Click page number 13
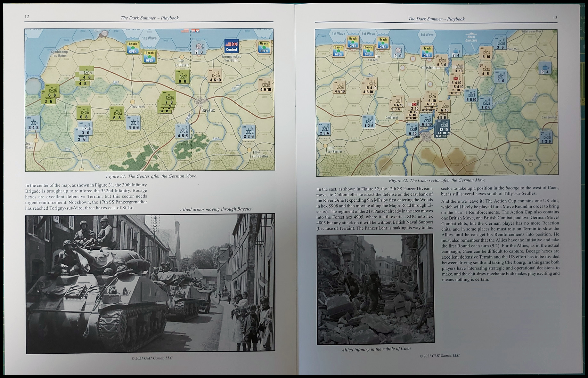Viewport: 588px width, 378px height. (x=555, y=18)
